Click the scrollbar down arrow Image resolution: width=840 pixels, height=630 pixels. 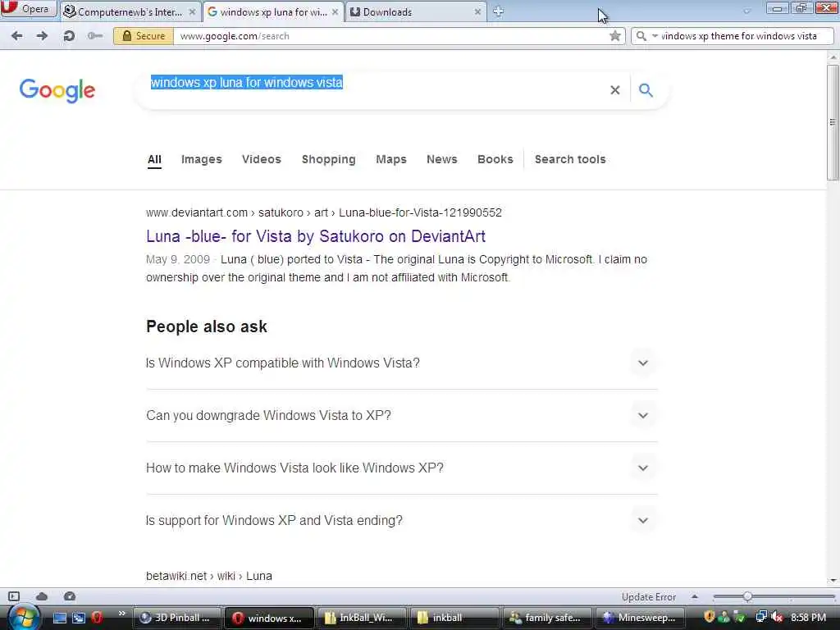click(833, 581)
